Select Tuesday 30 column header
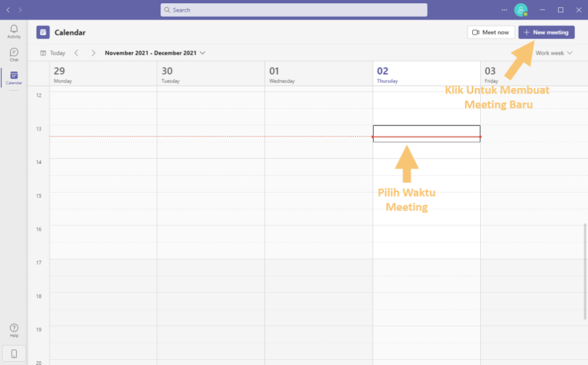This screenshot has height=365, width=588. click(211, 74)
